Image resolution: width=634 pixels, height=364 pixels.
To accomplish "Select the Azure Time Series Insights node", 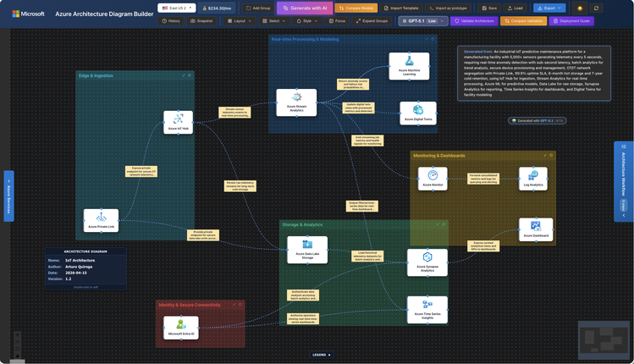I will click(x=427, y=310).
